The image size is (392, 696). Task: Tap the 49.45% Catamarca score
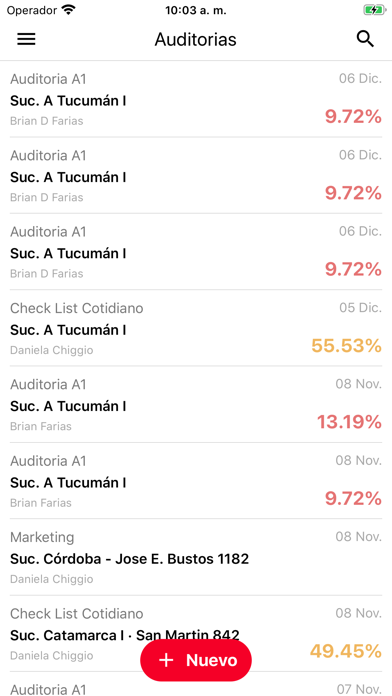coord(346,651)
